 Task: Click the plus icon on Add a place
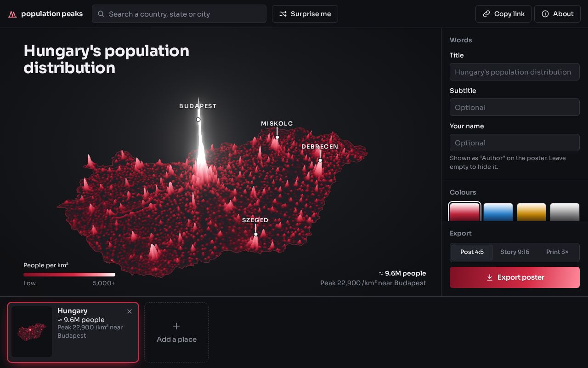point(176,326)
